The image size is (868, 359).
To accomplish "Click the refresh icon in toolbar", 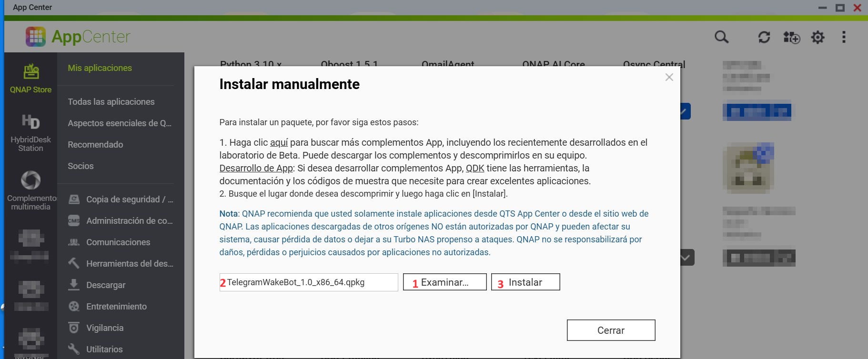I will 764,37.
